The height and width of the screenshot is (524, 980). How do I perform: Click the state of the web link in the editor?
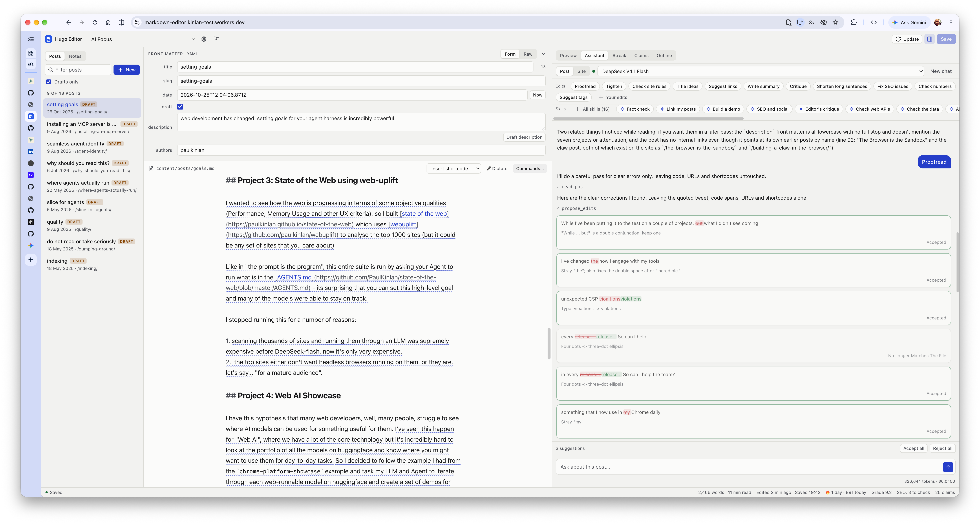pos(424,214)
